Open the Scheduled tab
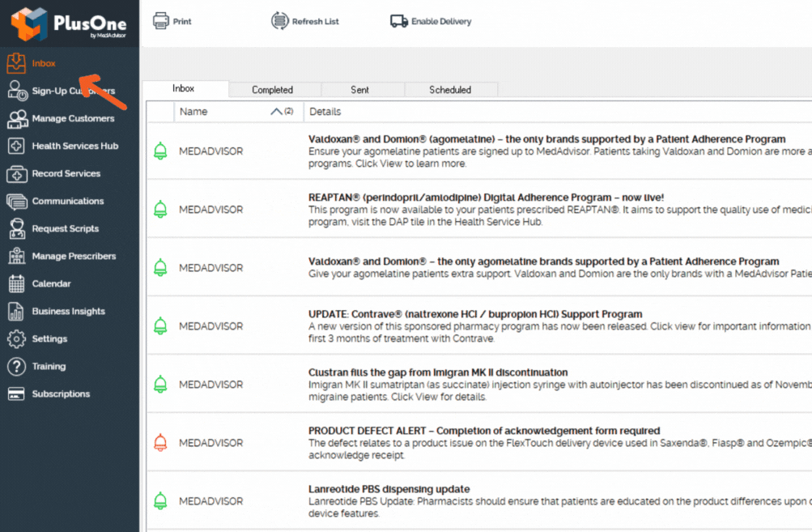This screenshot has height=532, width=812. [x=450, y=90]
